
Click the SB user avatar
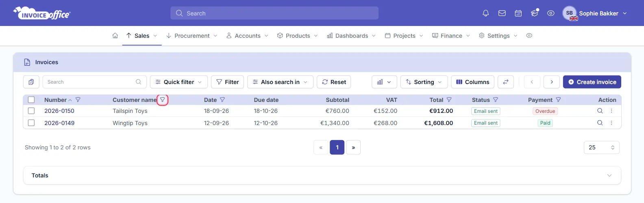pos(570,13)
